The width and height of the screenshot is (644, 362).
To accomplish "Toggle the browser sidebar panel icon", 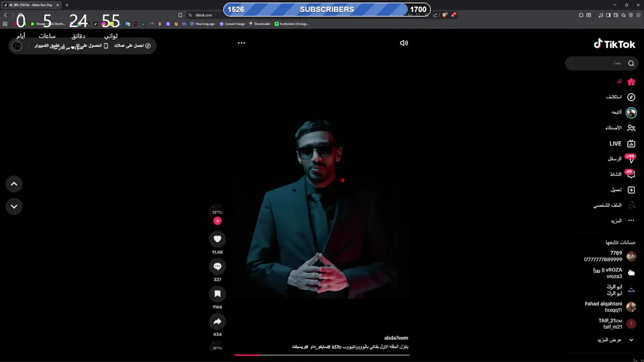I will tap(608, 15).
